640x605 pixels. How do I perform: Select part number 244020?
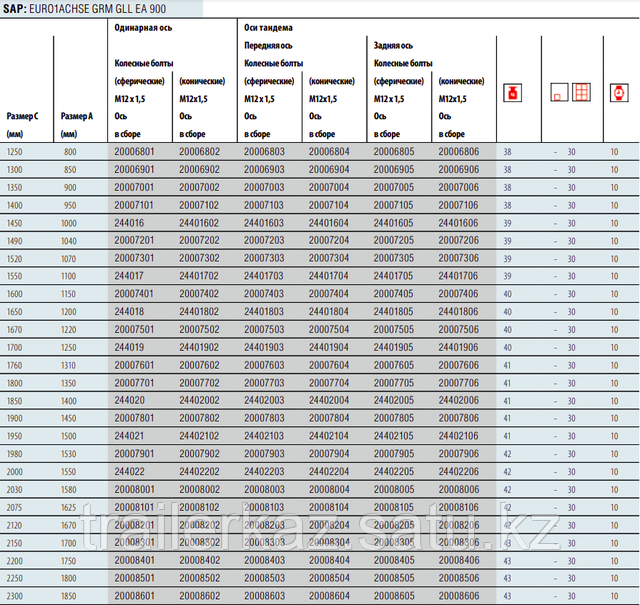coord(129,400)
